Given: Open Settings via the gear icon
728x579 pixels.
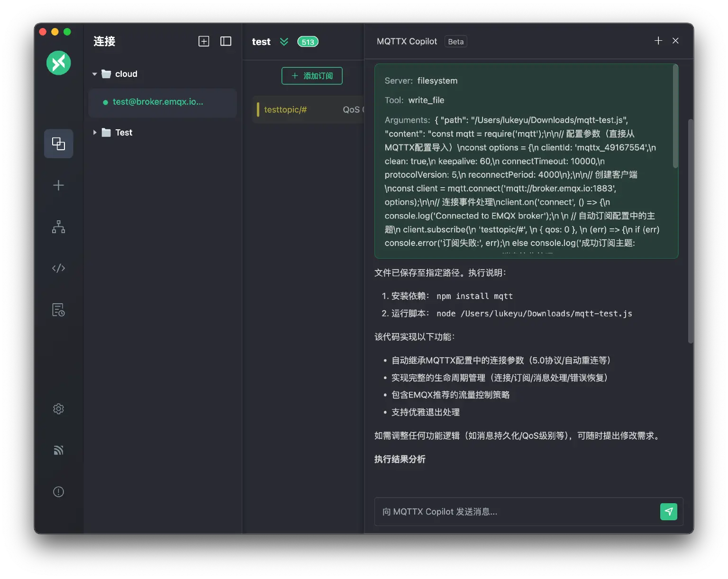Looking at the screenshot, I should (x=58, y=409).
